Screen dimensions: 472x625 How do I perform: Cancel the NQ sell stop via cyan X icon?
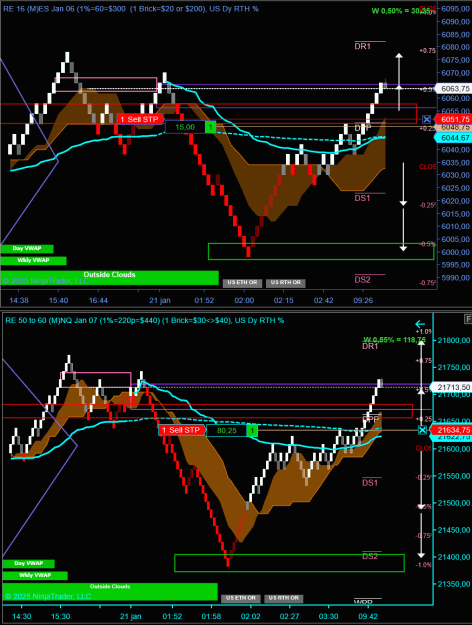tap(423, 430)
